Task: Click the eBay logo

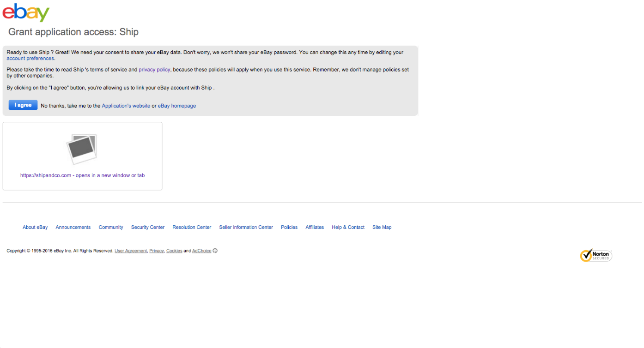Action: (x=26, y=12)
